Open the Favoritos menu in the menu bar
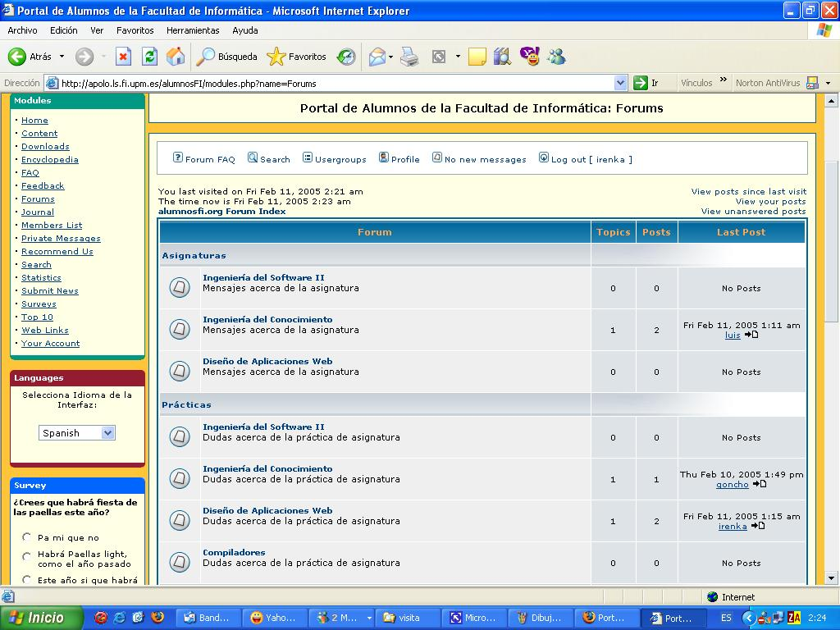 135,30
